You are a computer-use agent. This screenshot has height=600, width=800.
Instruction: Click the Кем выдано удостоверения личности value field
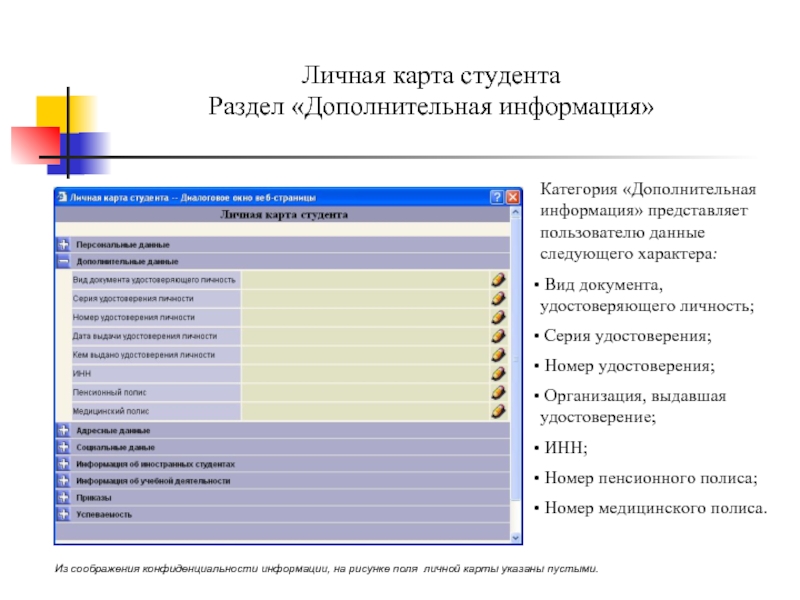pyautogui.click(x=365, y=355)
